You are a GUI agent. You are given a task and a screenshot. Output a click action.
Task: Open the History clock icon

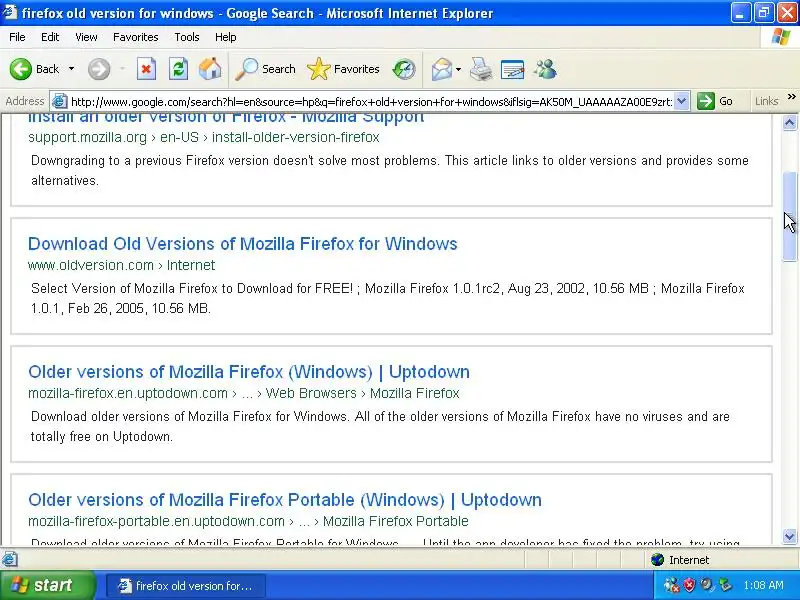point(404,69)
